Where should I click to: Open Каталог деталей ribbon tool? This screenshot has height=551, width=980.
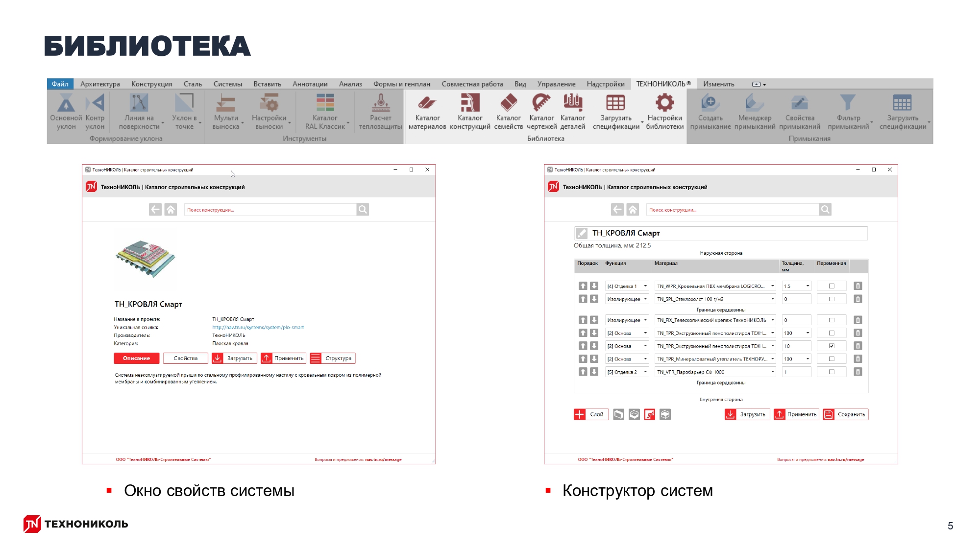coord(572,112)
